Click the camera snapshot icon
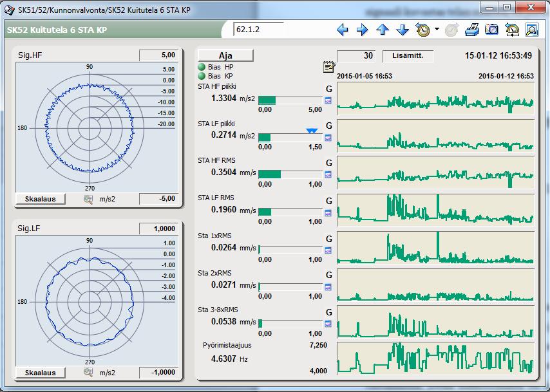The height and width of the screenshot is (392, 550). (x=492, y=30)
